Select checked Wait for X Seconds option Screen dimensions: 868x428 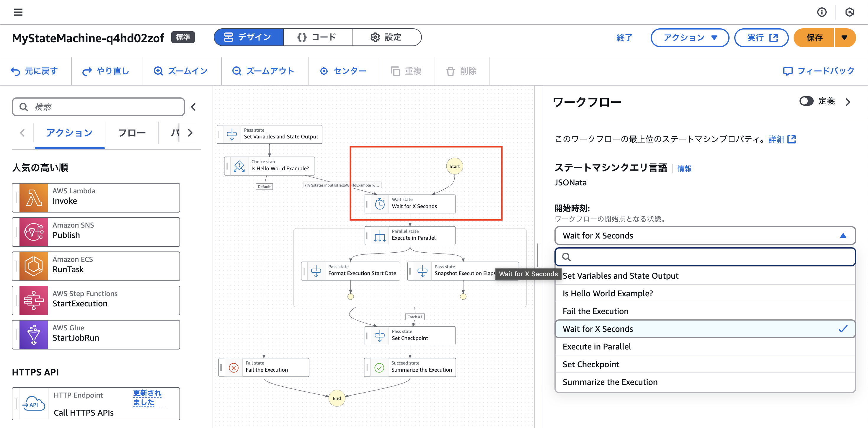pyautogui.click(x=705, y=329)
